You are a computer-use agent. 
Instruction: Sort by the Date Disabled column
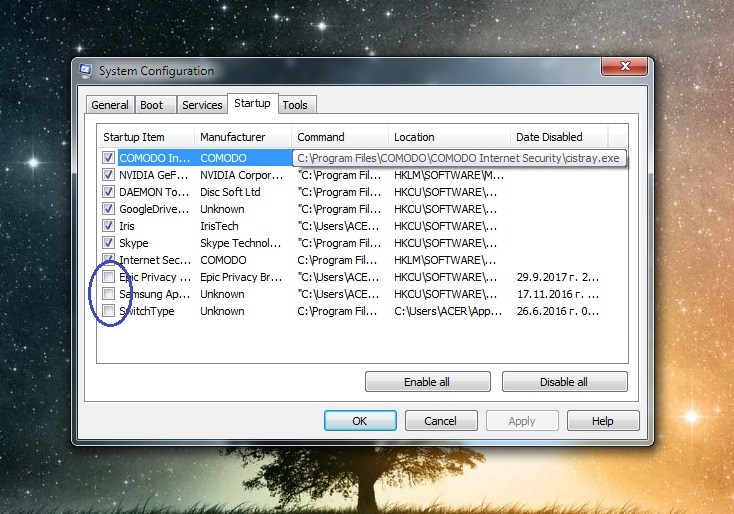559,137
